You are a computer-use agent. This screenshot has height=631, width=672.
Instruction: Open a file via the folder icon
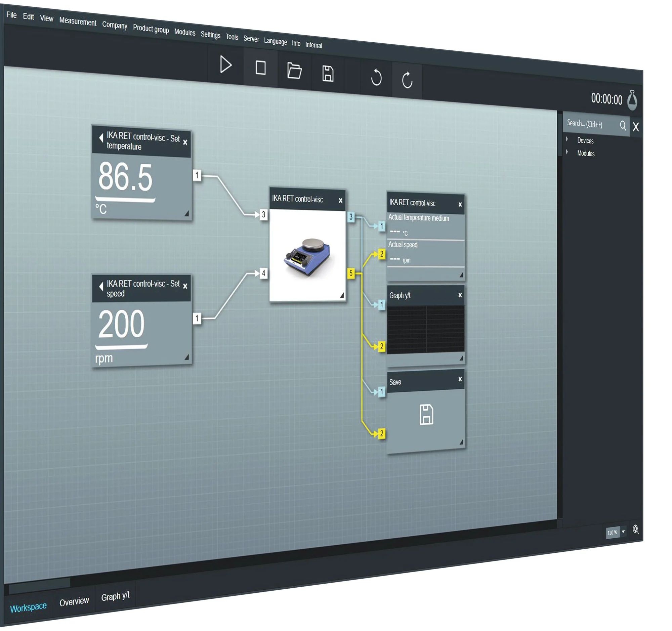point(294,71)
